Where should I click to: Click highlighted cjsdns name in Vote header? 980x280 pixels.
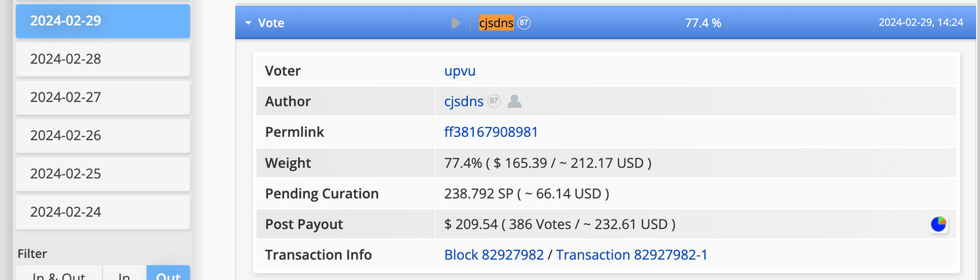[x=496, y=23]
